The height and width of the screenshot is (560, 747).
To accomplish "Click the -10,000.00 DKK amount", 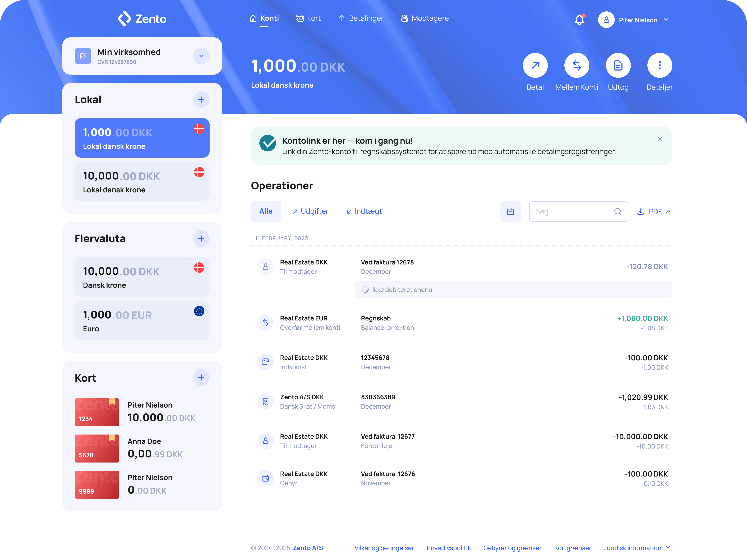I will [x=640, y=436].
